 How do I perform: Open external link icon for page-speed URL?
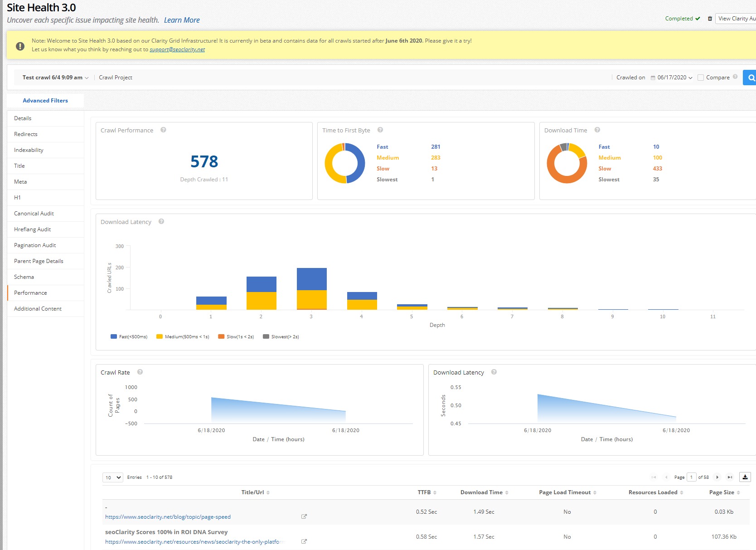tap(304, 516)
